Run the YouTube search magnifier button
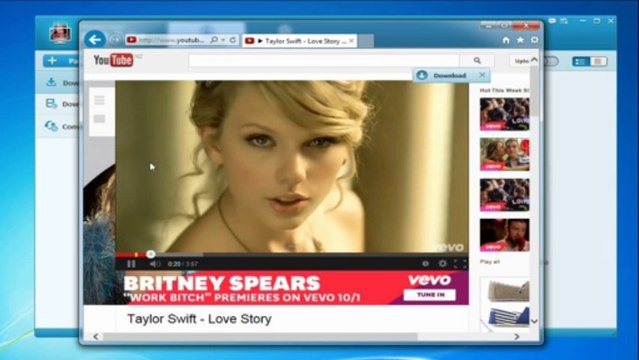This screenshot has width=639, height=360. click(x=477, y=60)
